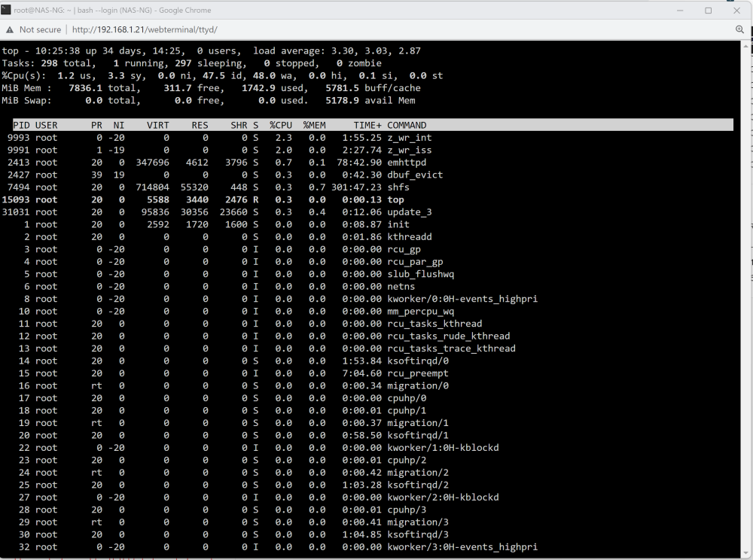Click the z_wr_int process command
753x560 pixels.
tap(410, 138)
